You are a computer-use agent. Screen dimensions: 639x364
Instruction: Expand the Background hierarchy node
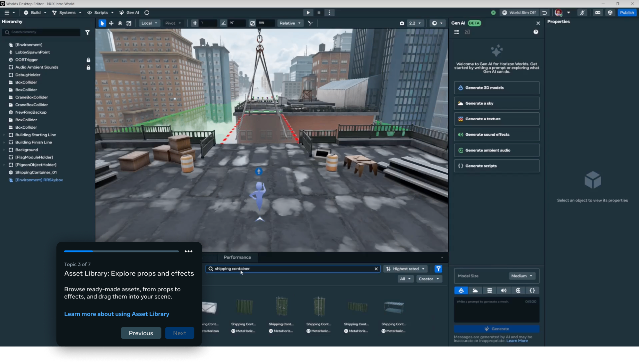[4, 150]
